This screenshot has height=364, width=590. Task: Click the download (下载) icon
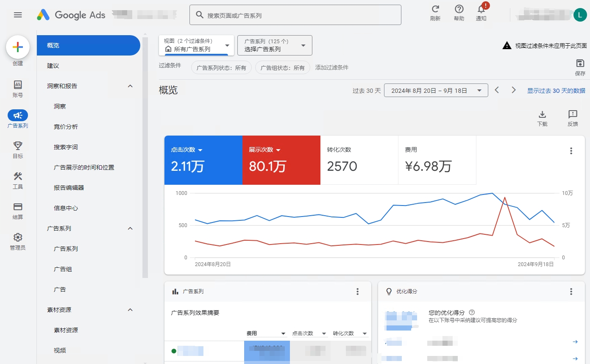pos(542,114)
